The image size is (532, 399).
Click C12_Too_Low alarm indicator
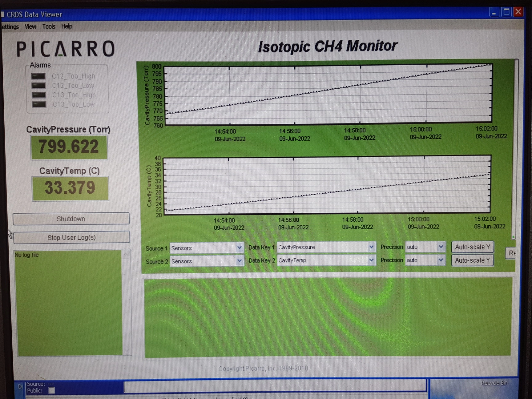point(38,86)
